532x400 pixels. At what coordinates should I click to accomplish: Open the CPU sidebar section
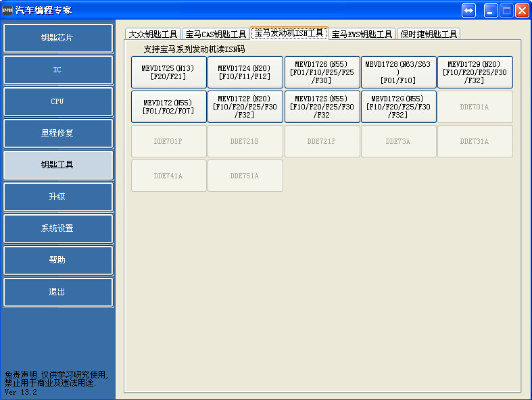58,101
